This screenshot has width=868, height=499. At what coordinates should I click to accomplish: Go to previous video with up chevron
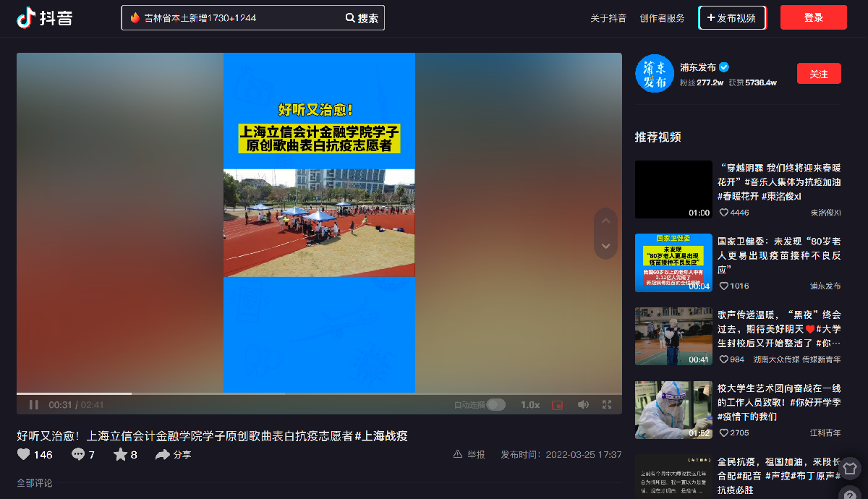click(606, 221)
